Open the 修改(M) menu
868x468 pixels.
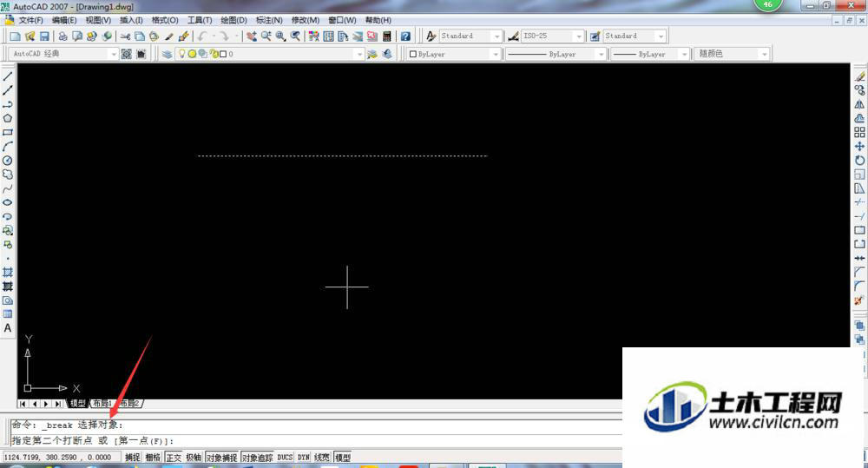305,20
